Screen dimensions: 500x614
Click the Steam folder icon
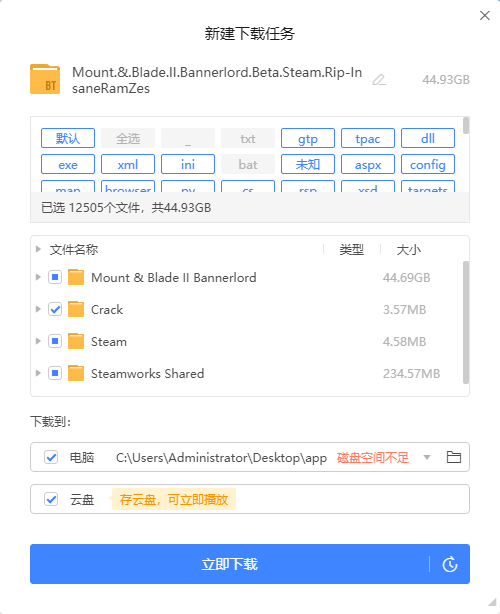tap(76, 341)
